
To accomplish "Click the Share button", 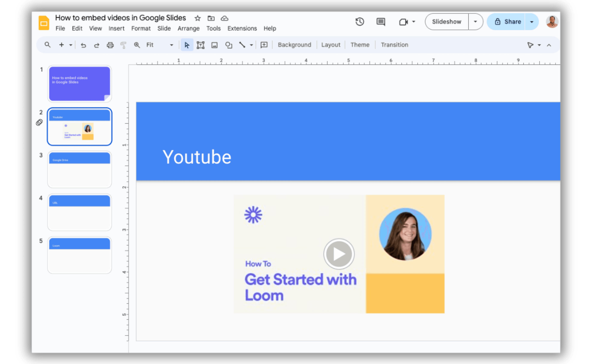I will [x=513, y=22].
